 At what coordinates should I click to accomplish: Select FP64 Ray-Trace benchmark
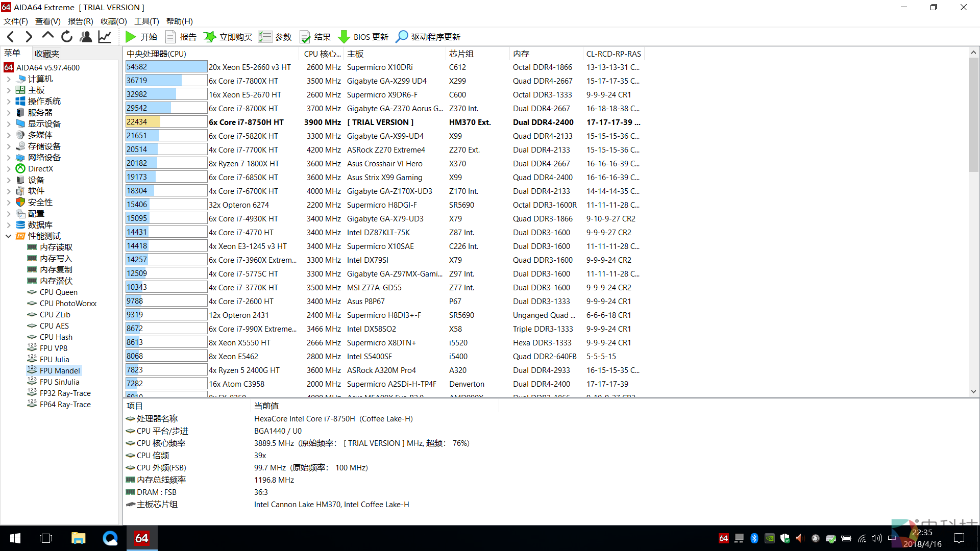point(65,405)
